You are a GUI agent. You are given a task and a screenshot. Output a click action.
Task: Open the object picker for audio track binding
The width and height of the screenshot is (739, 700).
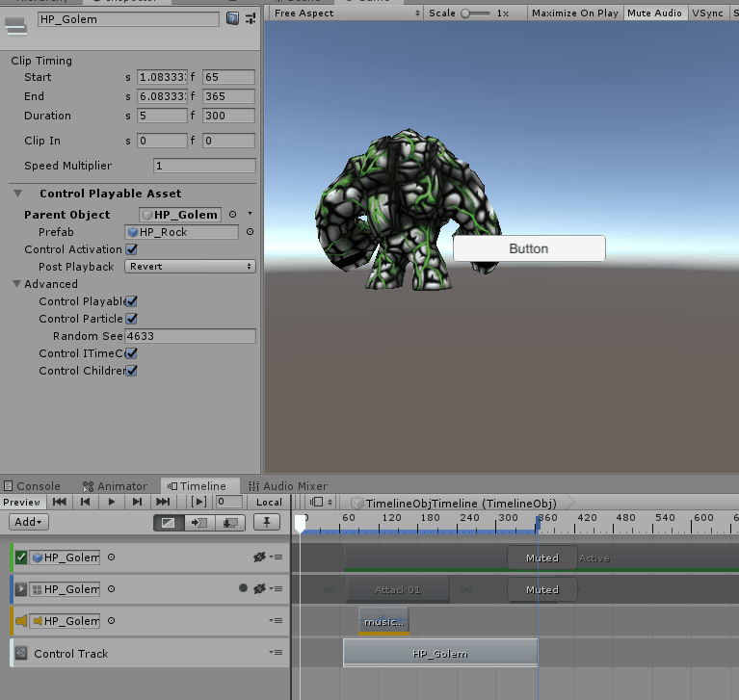(111, 621)
